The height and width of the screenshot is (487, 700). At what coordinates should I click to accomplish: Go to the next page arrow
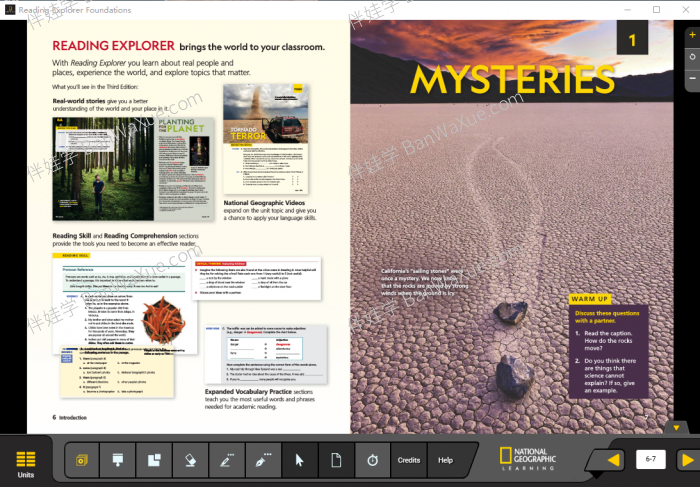(688, 460)
